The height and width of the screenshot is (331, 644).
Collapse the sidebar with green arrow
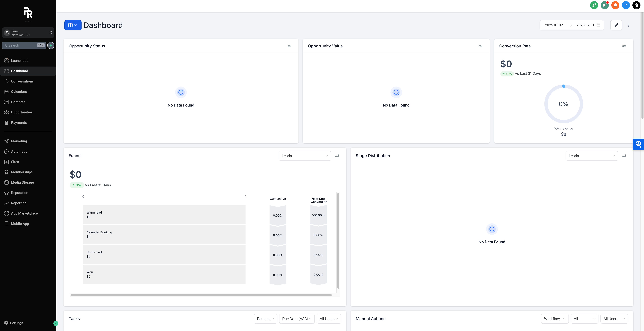[x=56, y=323]
